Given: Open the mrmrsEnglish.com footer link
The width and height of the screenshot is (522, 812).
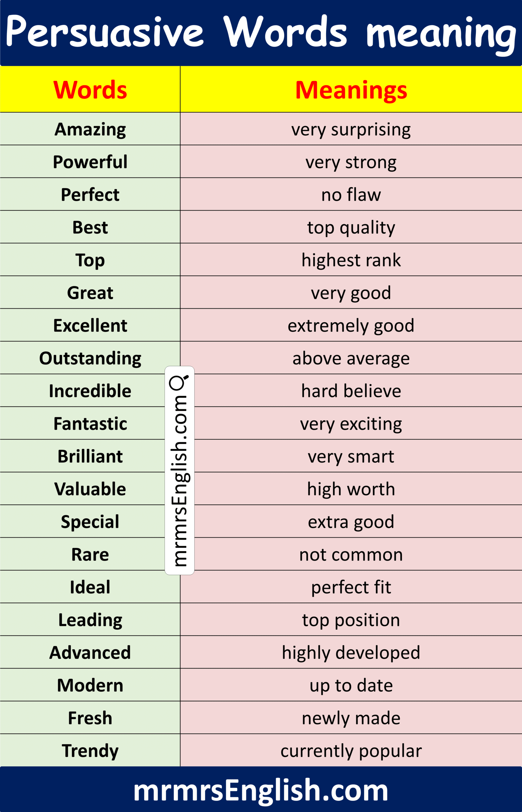Looking at the screenshot, I should coord(261,790).
